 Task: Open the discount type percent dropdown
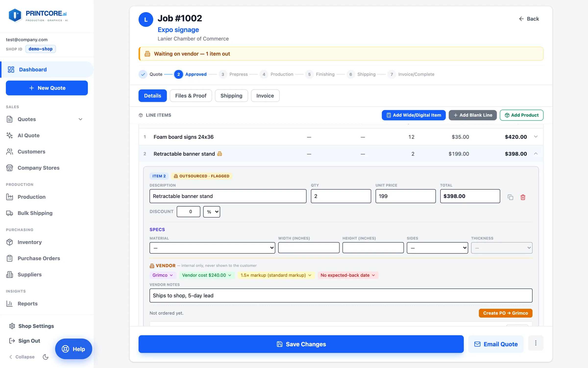pyautogui.click(x=212, y=212)
